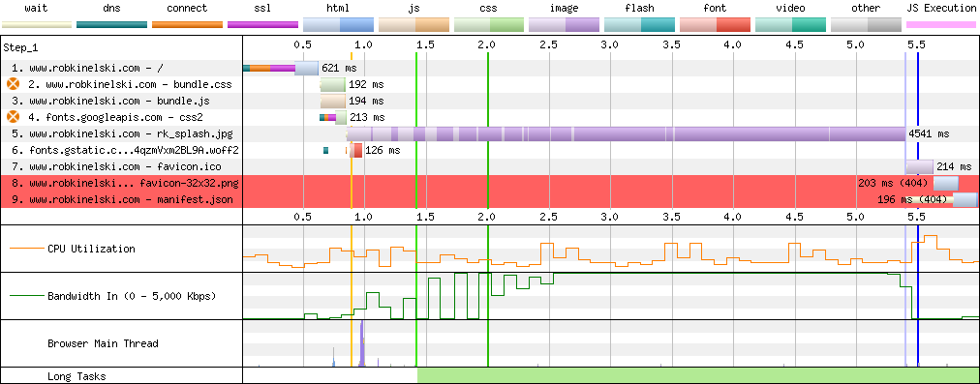Click the purple main thread activity spike
Image resolution: width=980 pixels, height=384 pixels.
(362, 343)
